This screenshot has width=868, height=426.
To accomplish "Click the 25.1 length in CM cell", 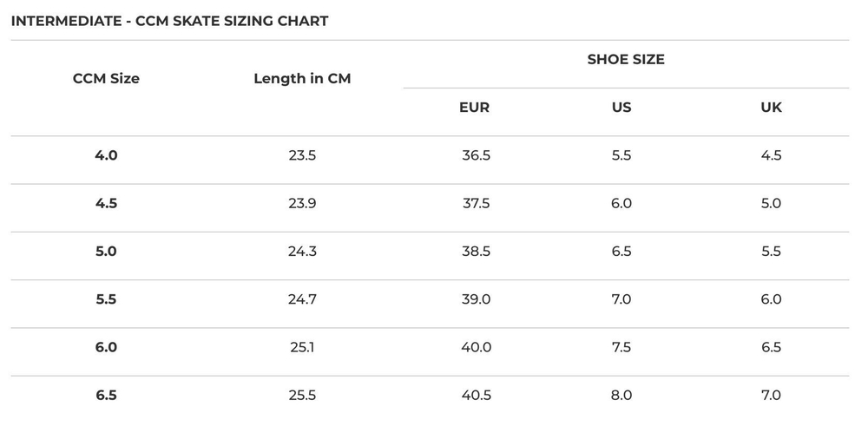I will tap(302, 348).
